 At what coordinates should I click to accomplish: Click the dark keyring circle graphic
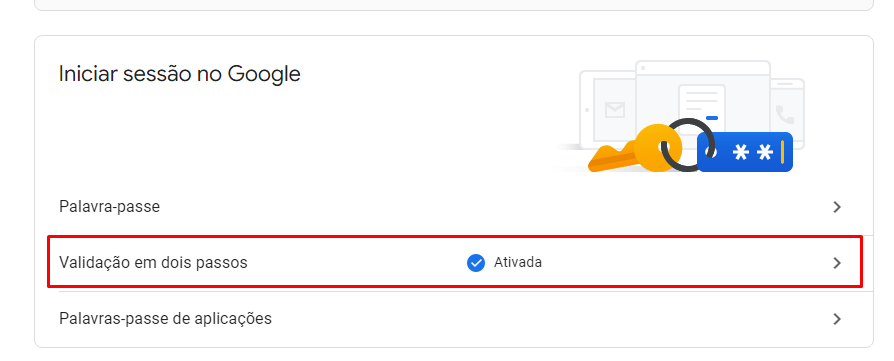pos(688,145)
